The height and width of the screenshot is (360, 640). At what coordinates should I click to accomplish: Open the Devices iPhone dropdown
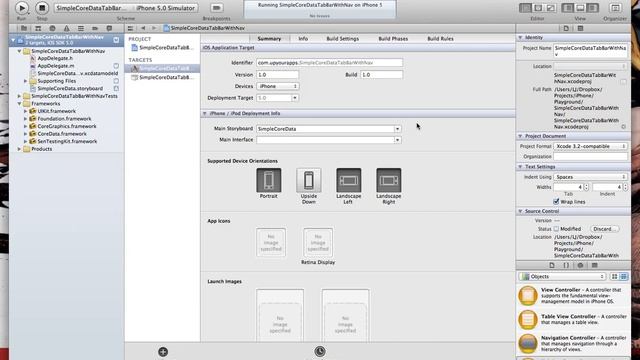[278, 86]
